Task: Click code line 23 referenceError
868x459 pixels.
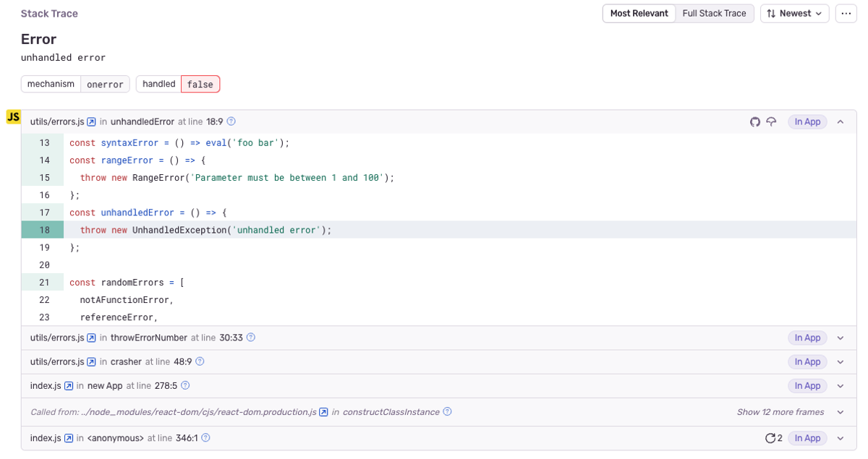Action: point(439,317)
